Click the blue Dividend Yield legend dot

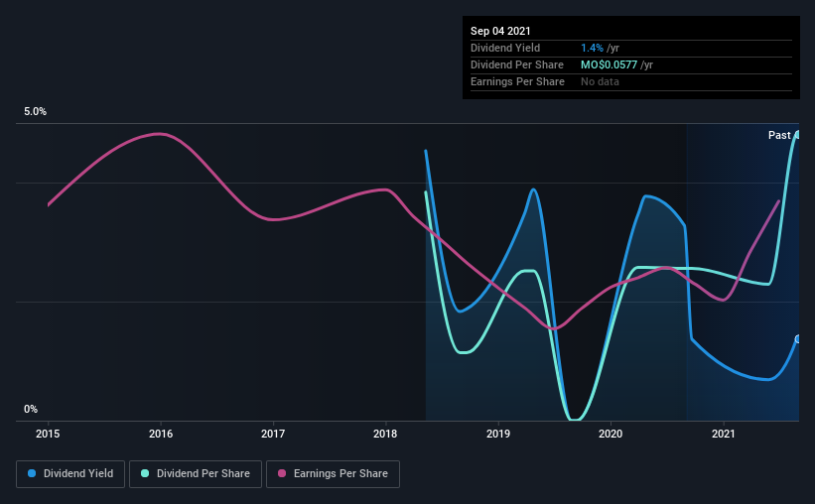[x=32, y=473]
